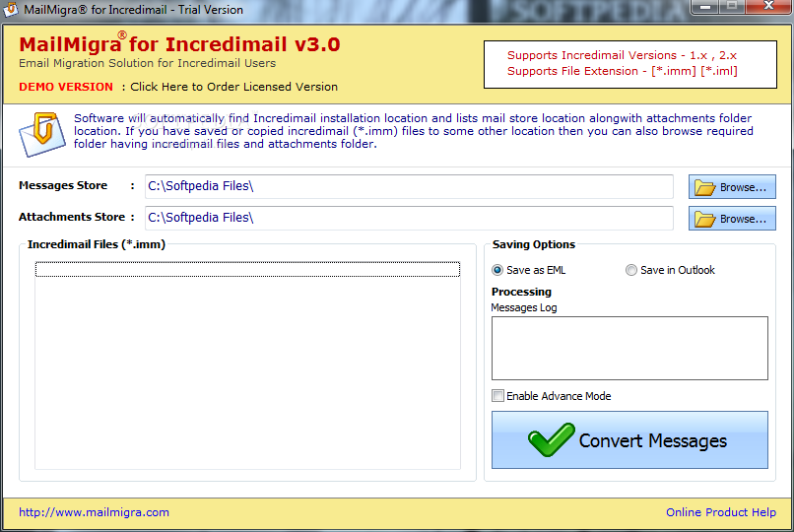
Task: Click into the Messages Store path field
Action: [409, 186]
